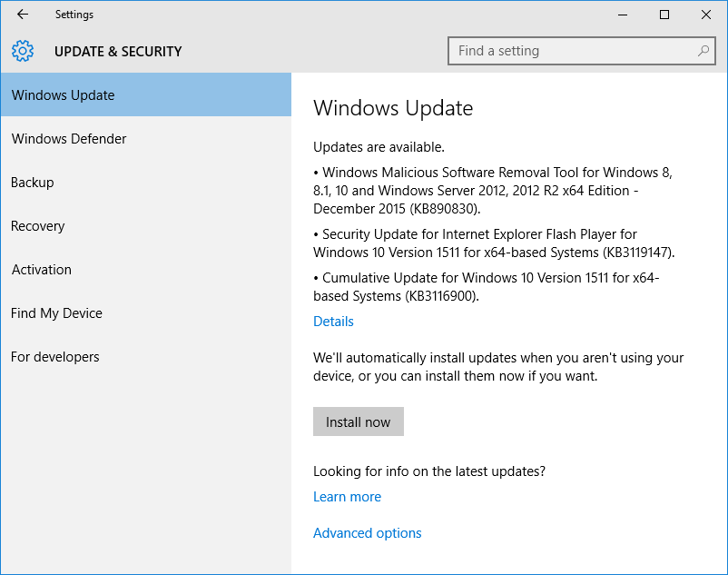Open the update Details link

(x=333, y=322)
